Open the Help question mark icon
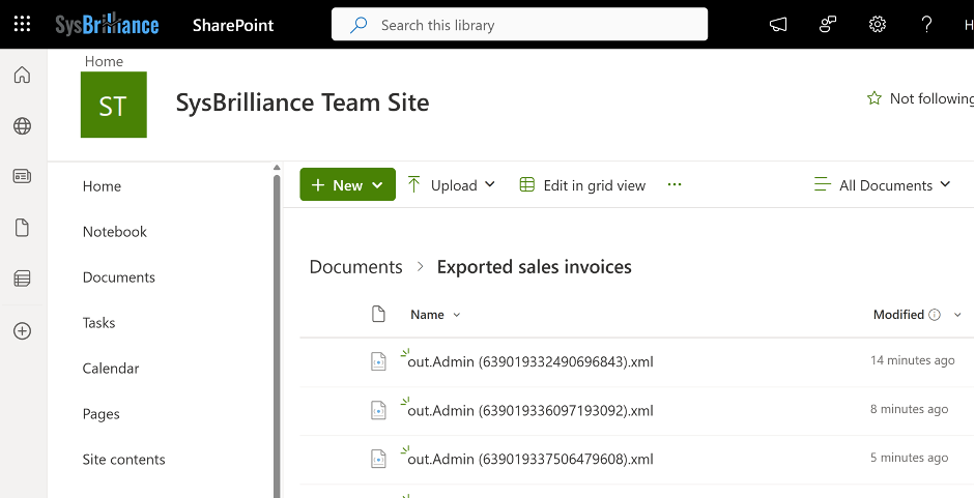 (x=927, y=25)
